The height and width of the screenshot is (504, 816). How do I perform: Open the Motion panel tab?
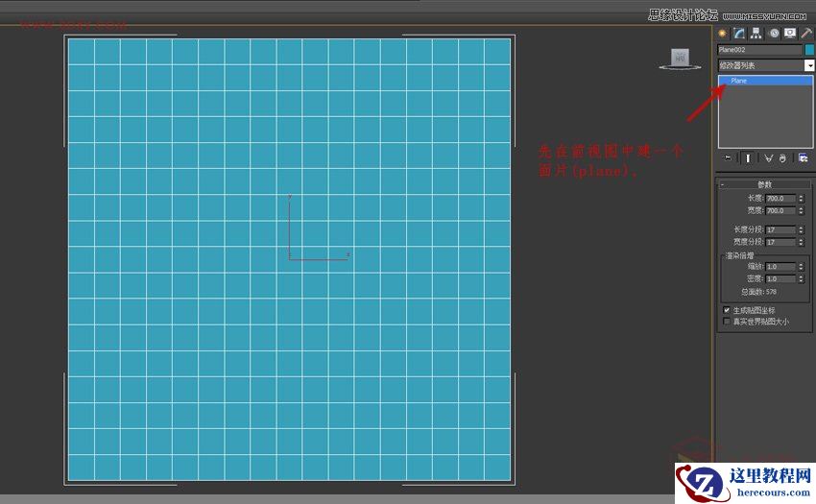[774, 34]
